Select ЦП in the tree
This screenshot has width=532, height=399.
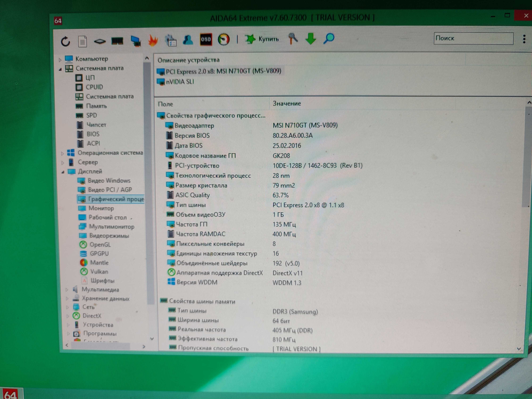(85, 78)
